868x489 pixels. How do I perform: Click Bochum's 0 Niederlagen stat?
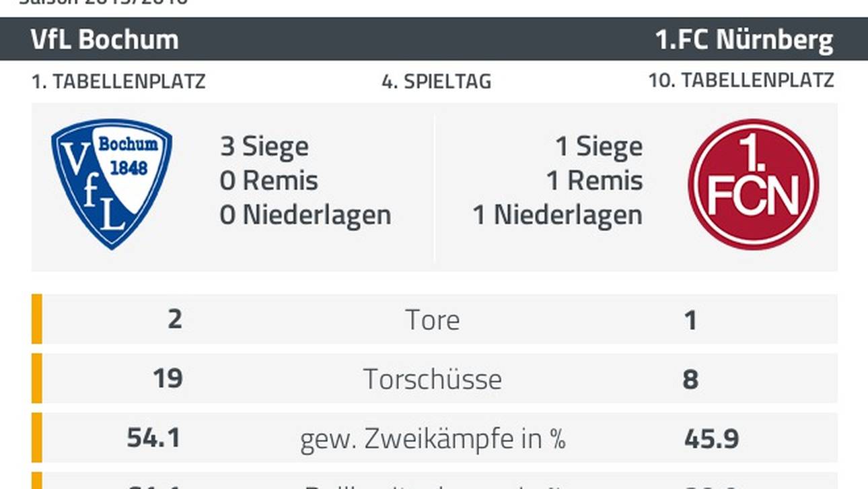(305, 215)
